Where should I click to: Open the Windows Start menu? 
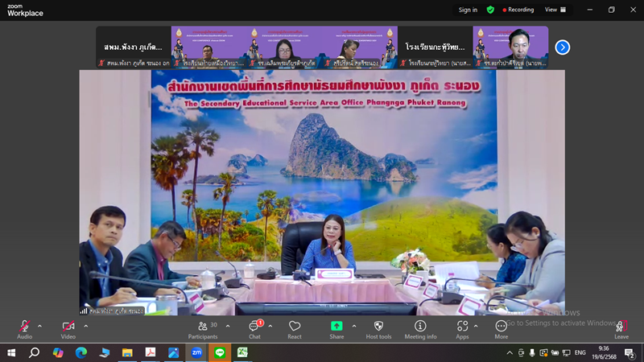(x=11, y=352)
